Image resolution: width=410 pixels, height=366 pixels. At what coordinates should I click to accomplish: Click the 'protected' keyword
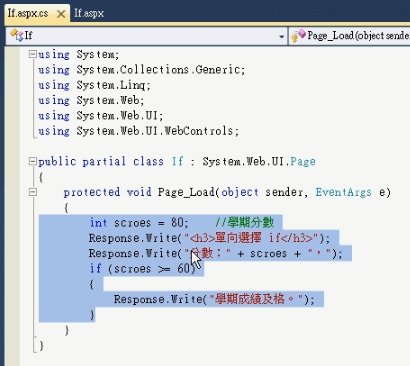92,192
